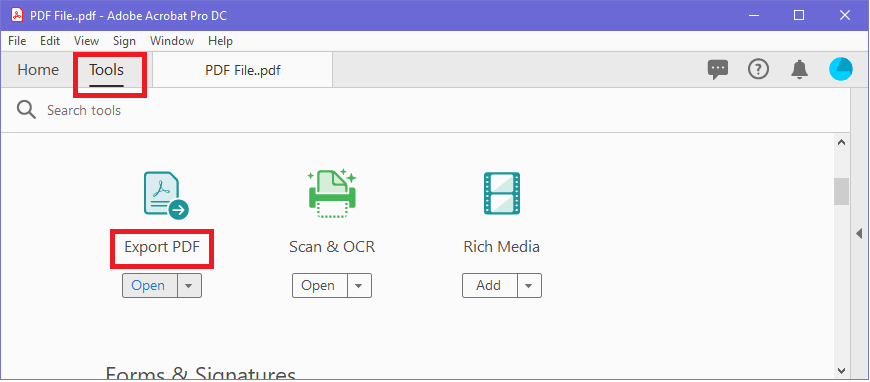The width and height of the screenshot is (870, 382).
Task: Click the Add button for Rich Media
Action: [x=490, y=285]
